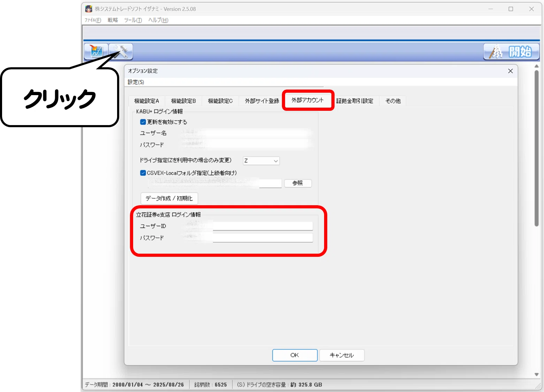This screenshot has width=544, height=392.
Task: Click the app icon in the title bar
Action: [x=89, y=9]
